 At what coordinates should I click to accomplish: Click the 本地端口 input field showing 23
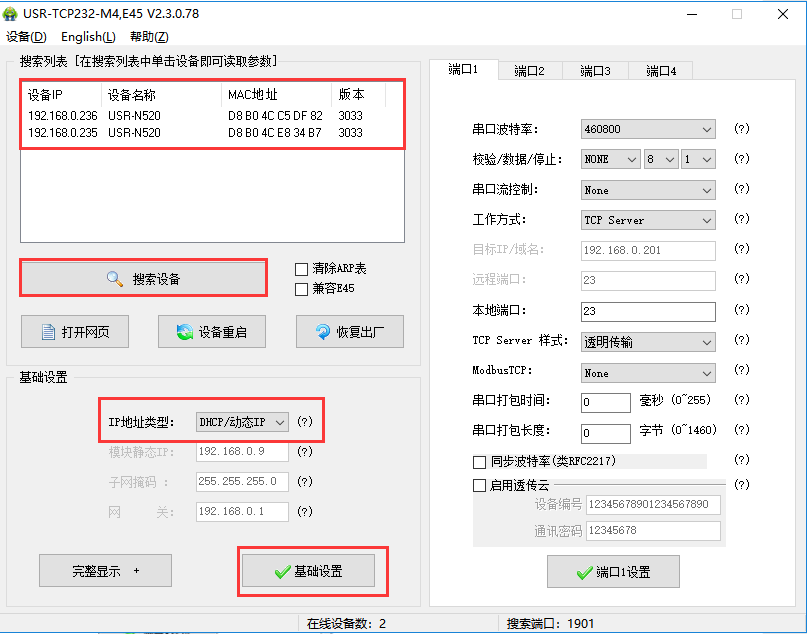[x=647, y=311]
